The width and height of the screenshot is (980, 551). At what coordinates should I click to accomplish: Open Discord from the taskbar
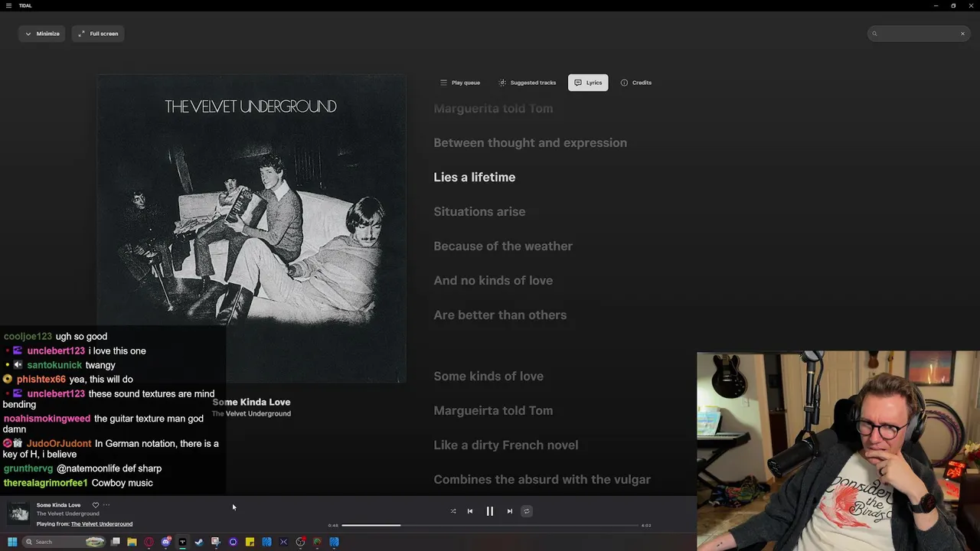coord(165,542)
